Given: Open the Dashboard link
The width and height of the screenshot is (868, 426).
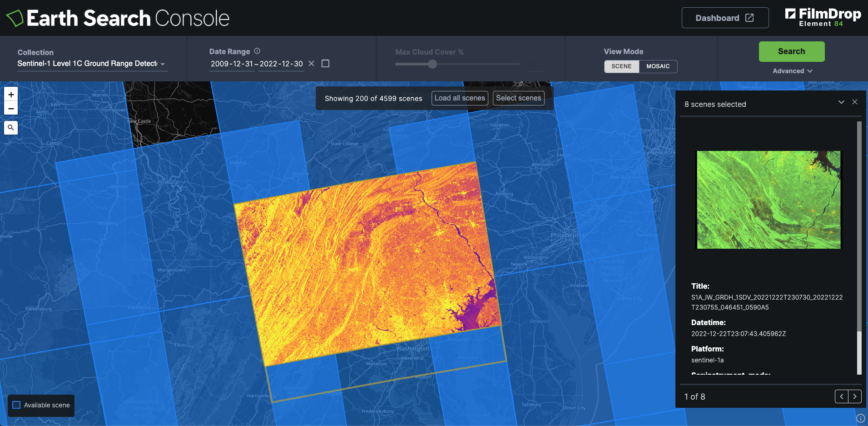Looking at the screenshot, I should pos(725,18).
